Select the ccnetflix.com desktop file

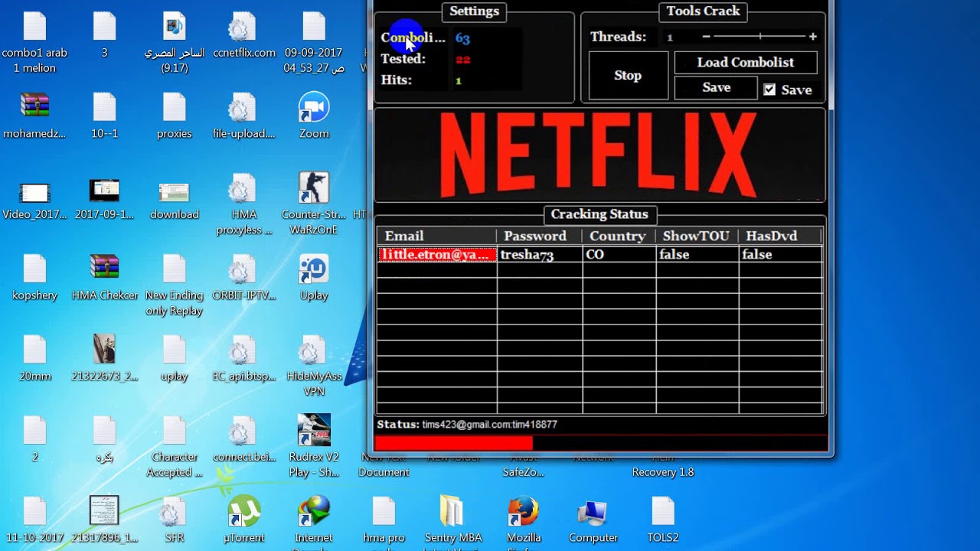tap(244, 35)
